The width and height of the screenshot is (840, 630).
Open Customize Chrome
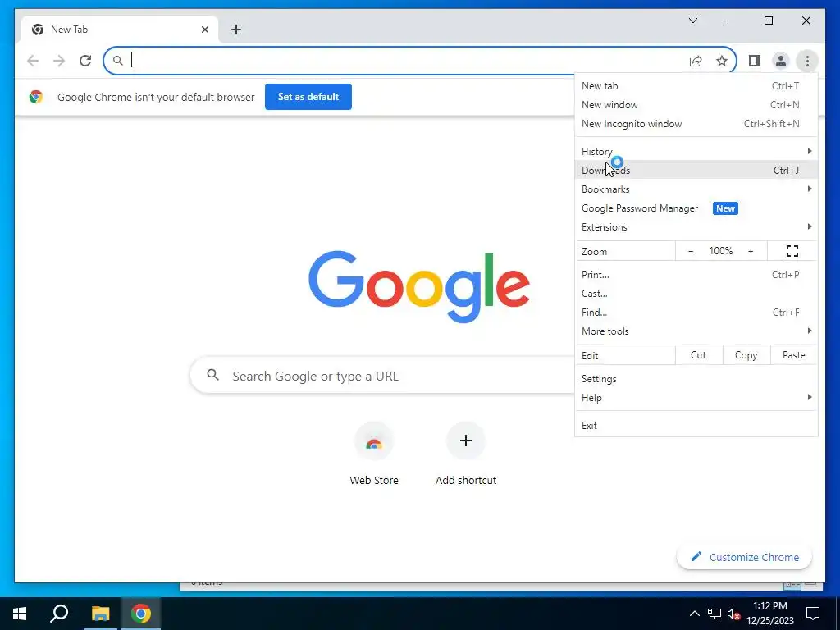[744, 557]
